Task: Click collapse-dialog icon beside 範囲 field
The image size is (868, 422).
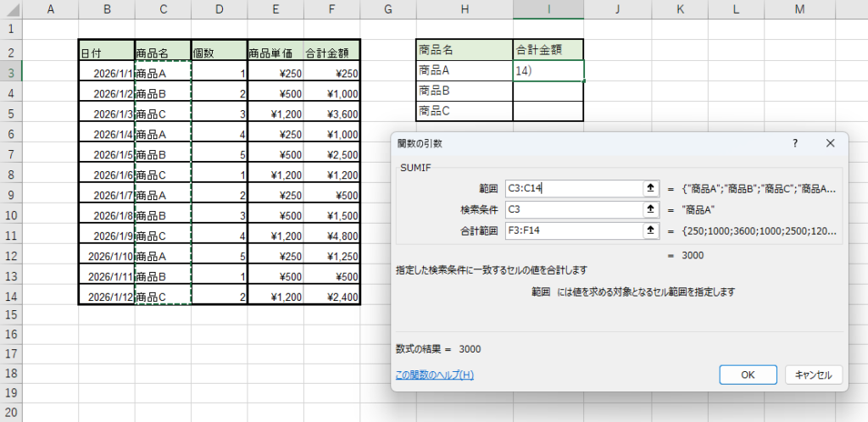Action: [x=652, y=188]
